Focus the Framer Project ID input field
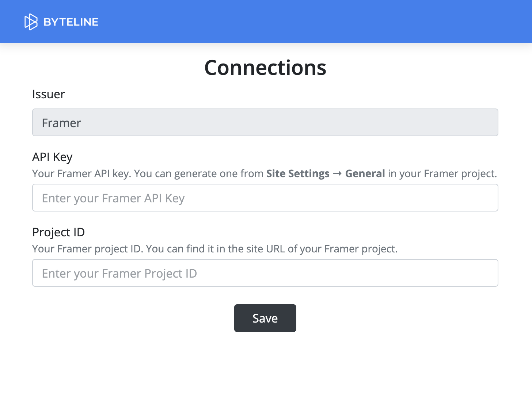The width and height of the screenshot is (532, 404). [x=265, y=273]
